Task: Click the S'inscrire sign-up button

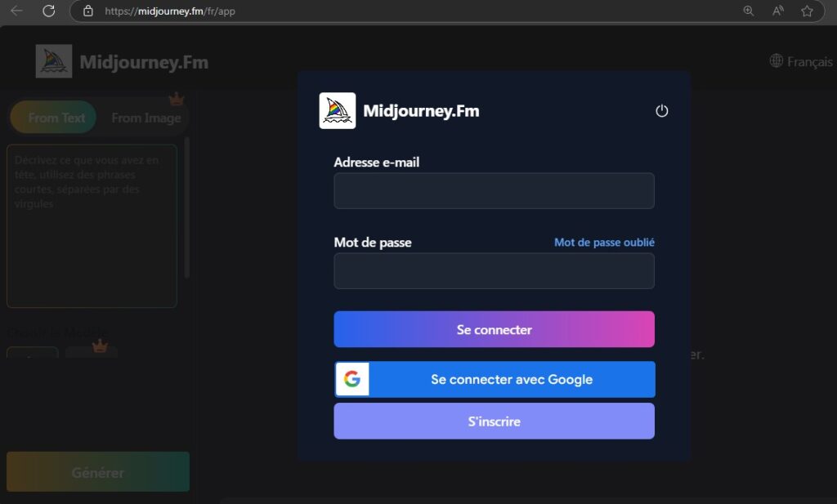Action: (495, 421)
